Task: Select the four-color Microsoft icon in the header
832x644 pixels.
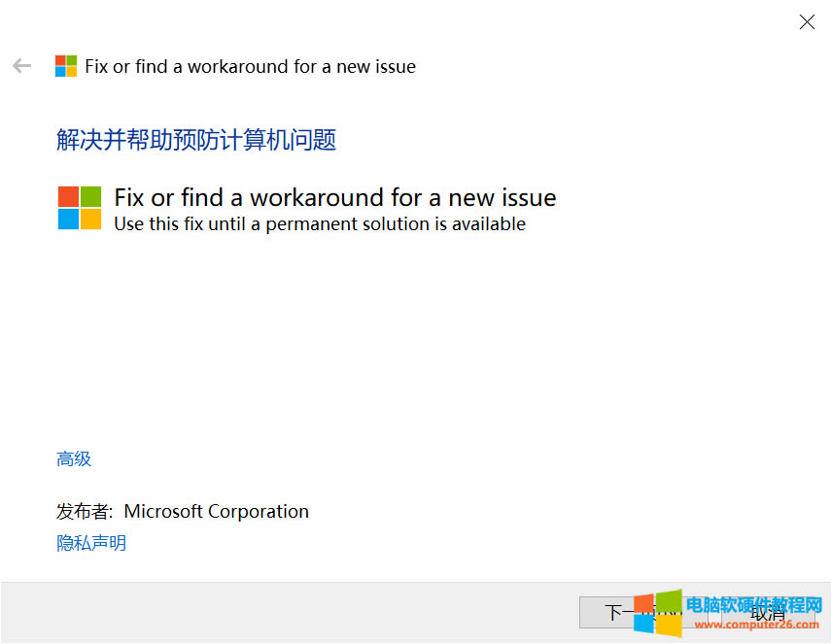Action: click(66, 65)
